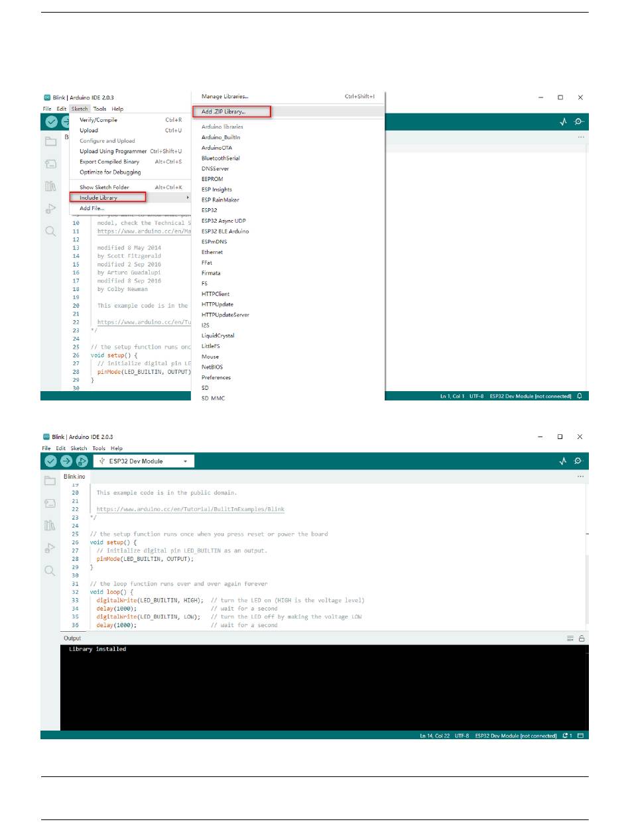The width and height of the screenshot is (630, 840).
Task: Open Debug sidebar icon in Library installed window
Action: [x=50, y=548]
